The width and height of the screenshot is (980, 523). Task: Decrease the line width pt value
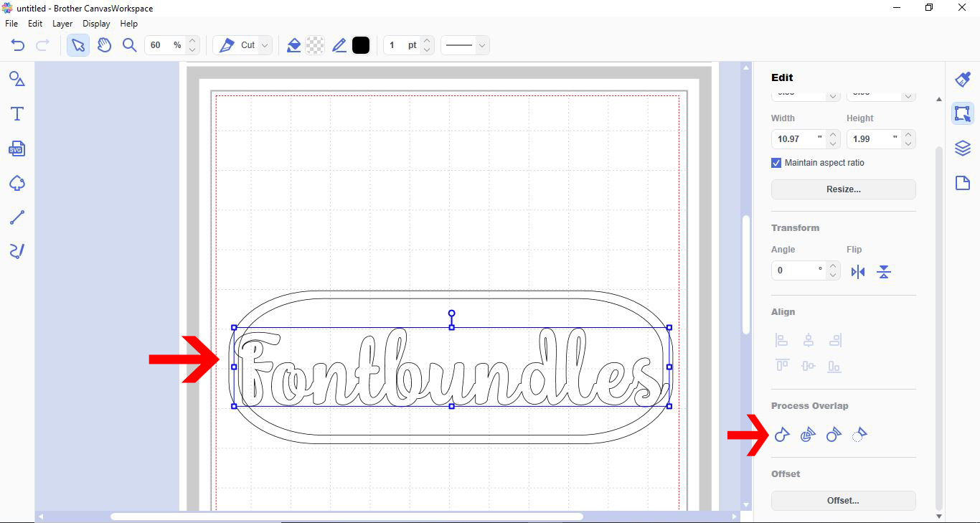pyautogui.click(x=426, y=50)
